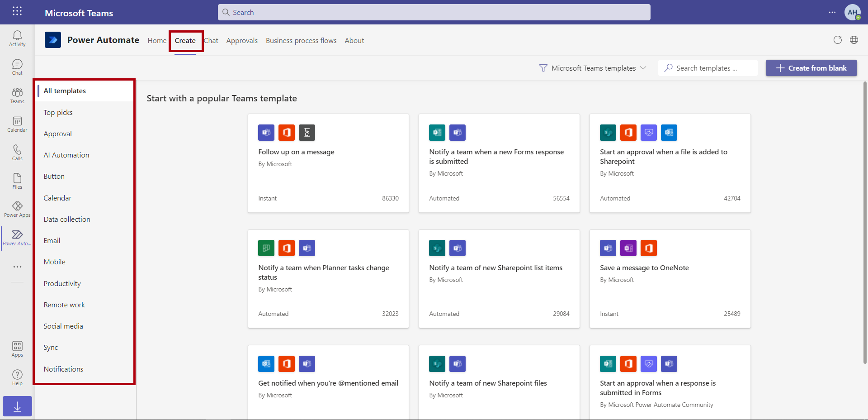868x420 pixels.
Task: Click the filter funnel icon
Action: (x=543, y=68)
